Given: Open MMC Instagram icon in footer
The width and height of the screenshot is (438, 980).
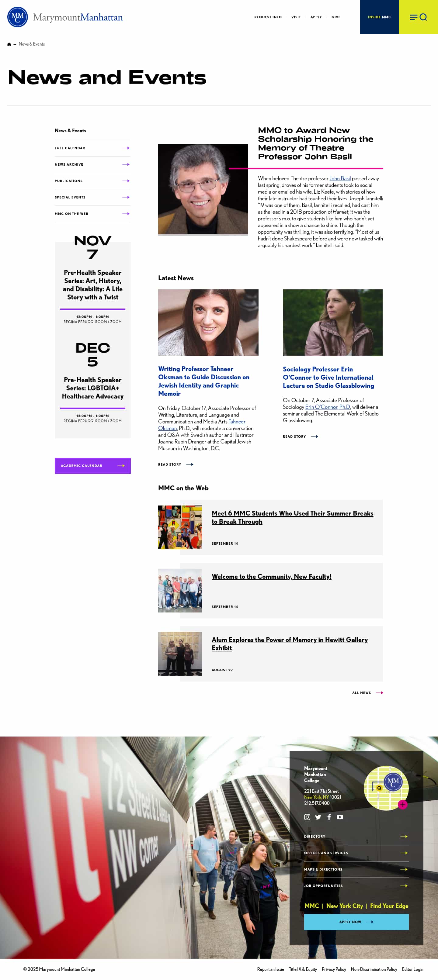Looking at the screenshot, I should coord(307,817).
